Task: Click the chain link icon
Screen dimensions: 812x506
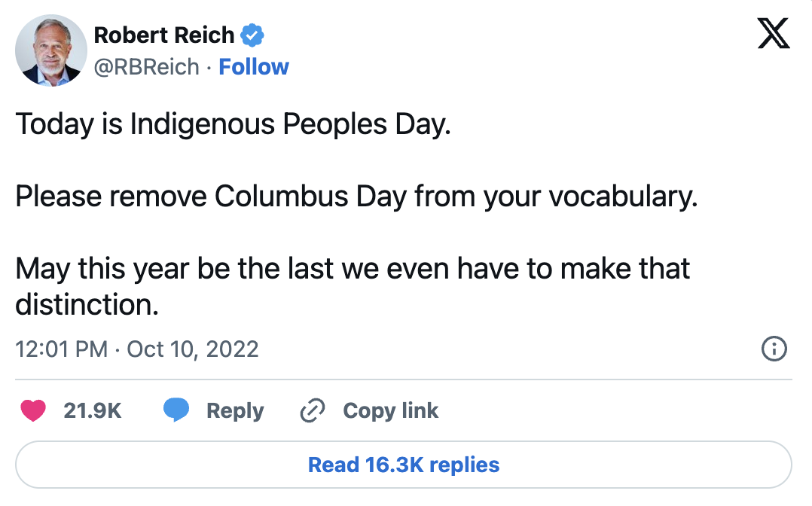Action: (312, 410)
